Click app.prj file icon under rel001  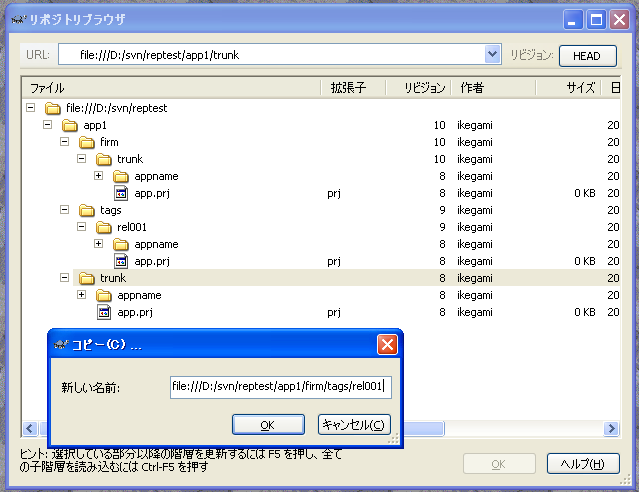121,261
